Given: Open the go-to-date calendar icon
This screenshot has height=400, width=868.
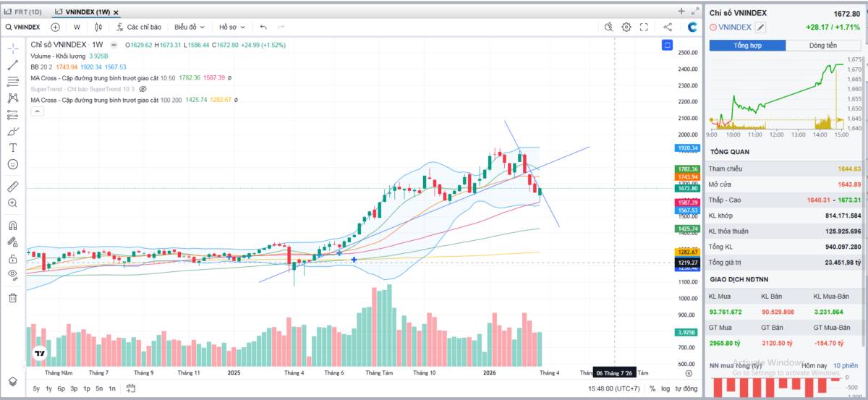Looking at the screenshot, I should [130, 388].
